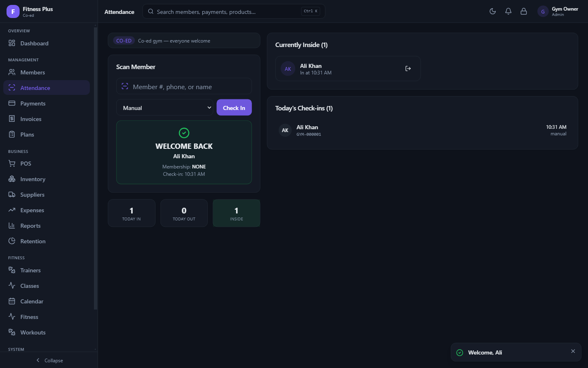Open Gym Owner avatar menu
588x368 pixels.
pyautogui.click(x=543, y=11)
